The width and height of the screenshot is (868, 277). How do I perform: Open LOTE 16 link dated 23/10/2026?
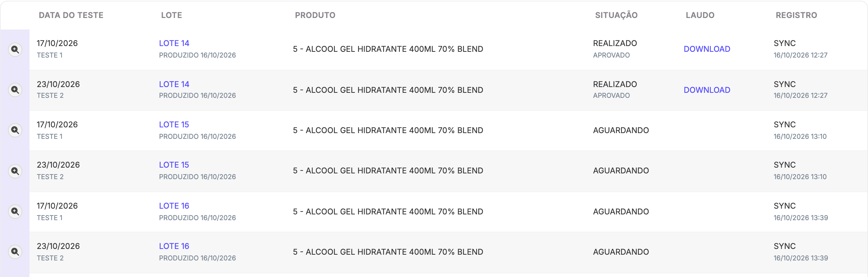coord(174,246)
